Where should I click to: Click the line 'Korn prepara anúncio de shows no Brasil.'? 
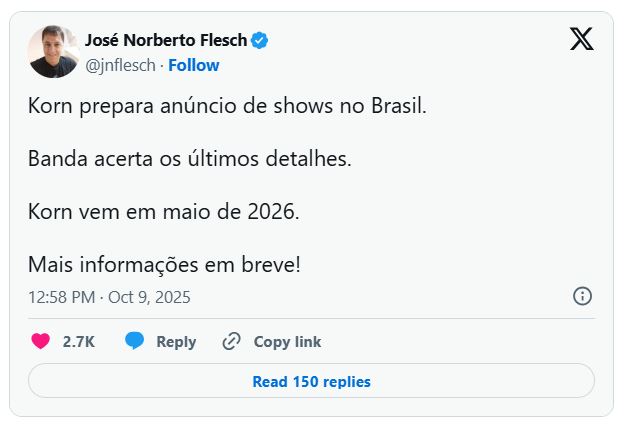point(227,105)
